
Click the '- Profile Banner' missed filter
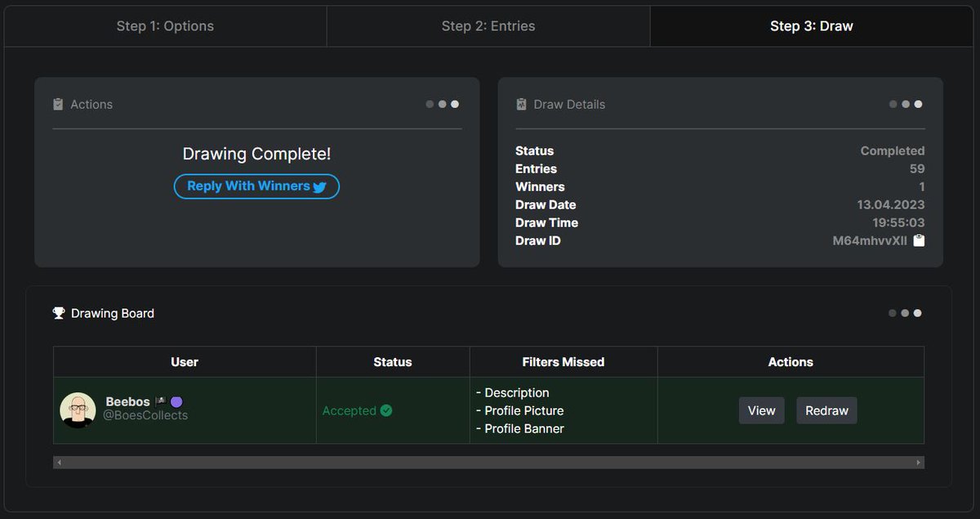[x=519, y=428]
